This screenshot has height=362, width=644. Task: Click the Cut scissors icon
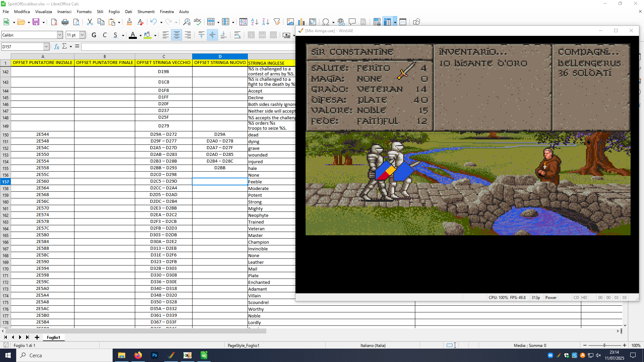90,22
